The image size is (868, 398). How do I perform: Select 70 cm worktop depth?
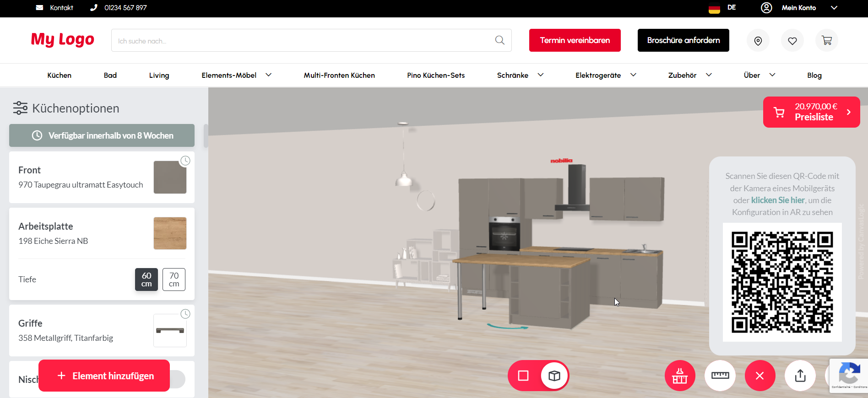tap(174, 280)
